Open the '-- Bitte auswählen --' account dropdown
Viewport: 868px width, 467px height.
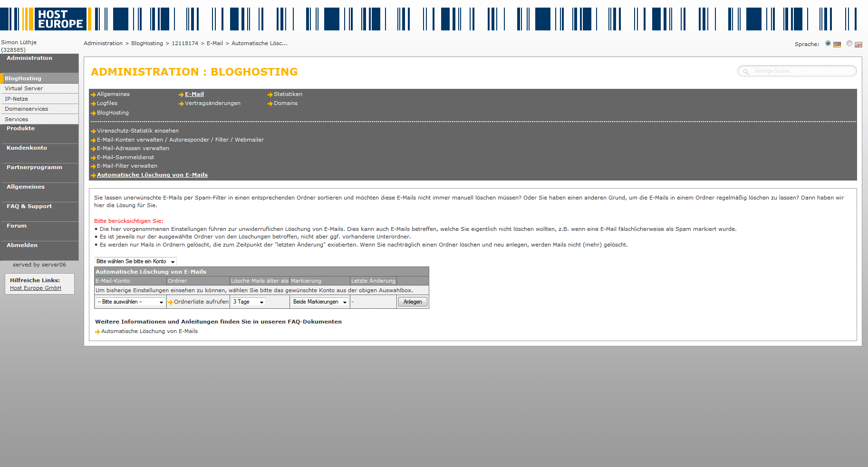coord(131,302)
